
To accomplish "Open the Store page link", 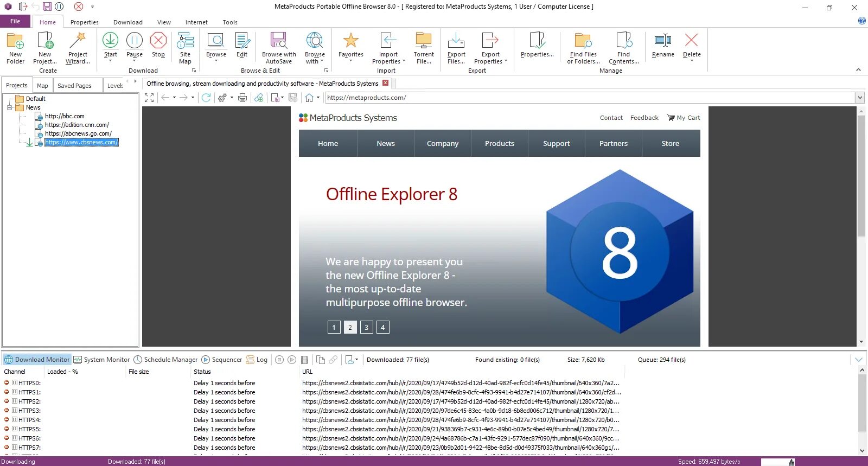I will tap(671, 143).
